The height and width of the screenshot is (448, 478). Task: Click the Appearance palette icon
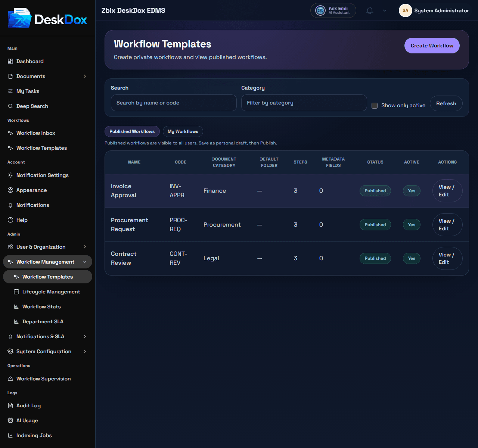(x=10, y=190)
